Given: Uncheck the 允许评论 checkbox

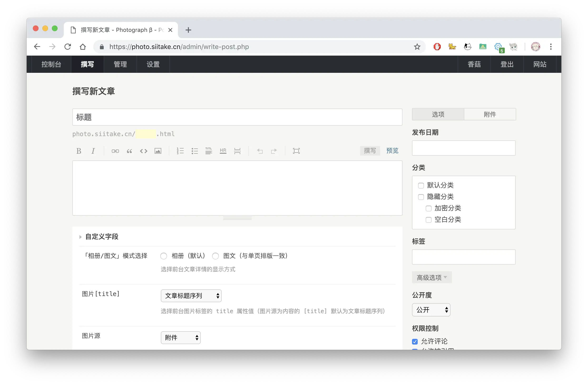Looking at the screenshot, I should pyautogui.click(x=415, y=341).
